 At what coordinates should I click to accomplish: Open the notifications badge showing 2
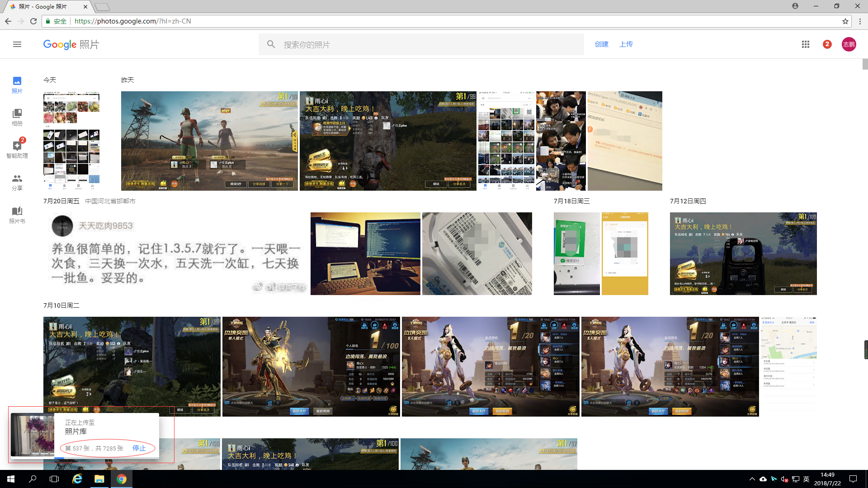pyautogui.click(x=827, y=44)
